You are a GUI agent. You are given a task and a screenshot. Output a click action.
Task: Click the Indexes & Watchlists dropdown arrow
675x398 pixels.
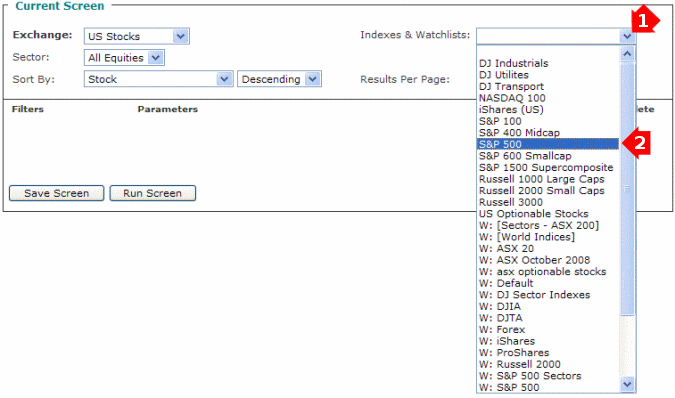coord(627,36)
